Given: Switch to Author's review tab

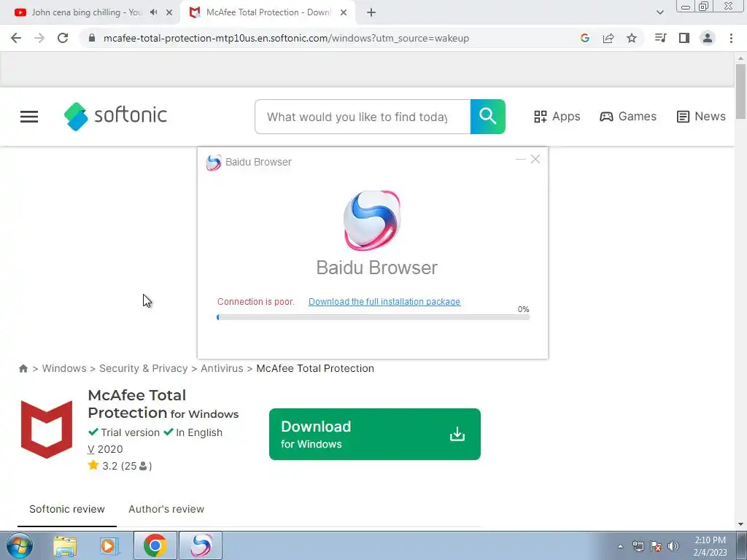Looking at the screenshot, I should 166,509.
